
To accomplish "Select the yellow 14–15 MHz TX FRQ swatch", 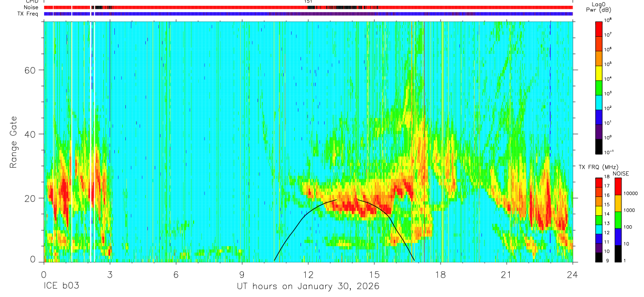I will [x=599, y=210].
